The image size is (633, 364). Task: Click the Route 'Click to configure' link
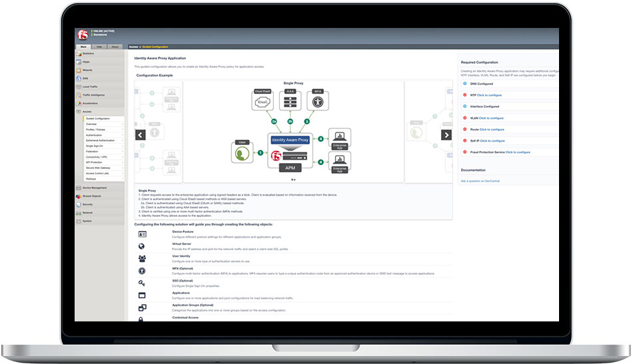[x=492, y=130]
